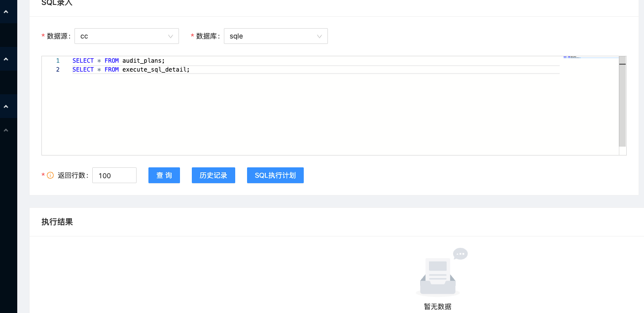The height and width of the screenshot is (313, 644).
Task: Click line number 2 gutter in the editor
Action: tap(58, 69)
